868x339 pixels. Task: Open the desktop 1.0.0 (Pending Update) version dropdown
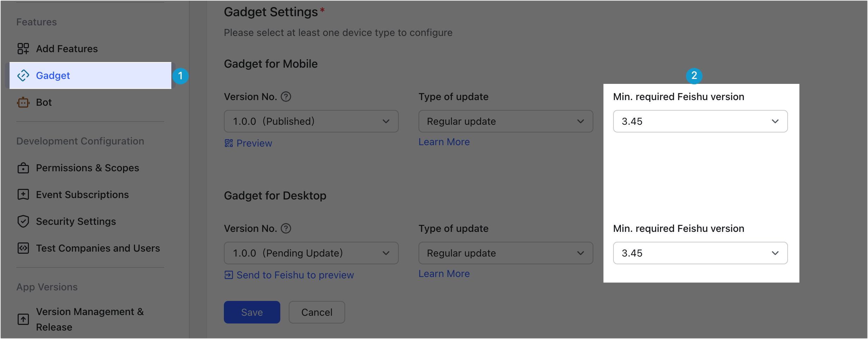tap(311, 253)
